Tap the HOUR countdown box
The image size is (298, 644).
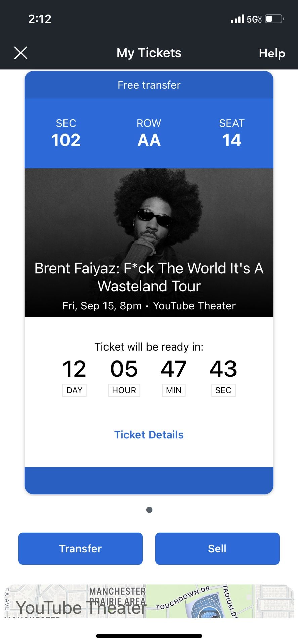tap(124, 390)
